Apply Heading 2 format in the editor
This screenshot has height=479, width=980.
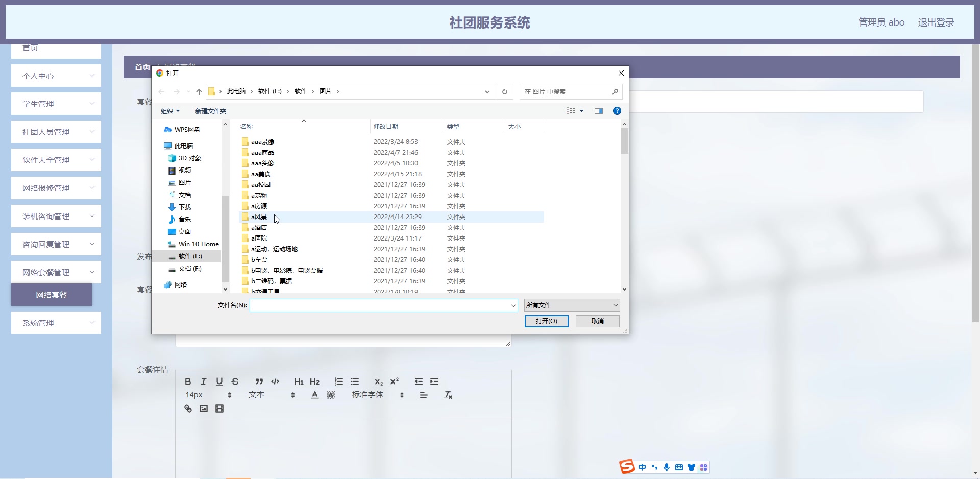[314, 381]
